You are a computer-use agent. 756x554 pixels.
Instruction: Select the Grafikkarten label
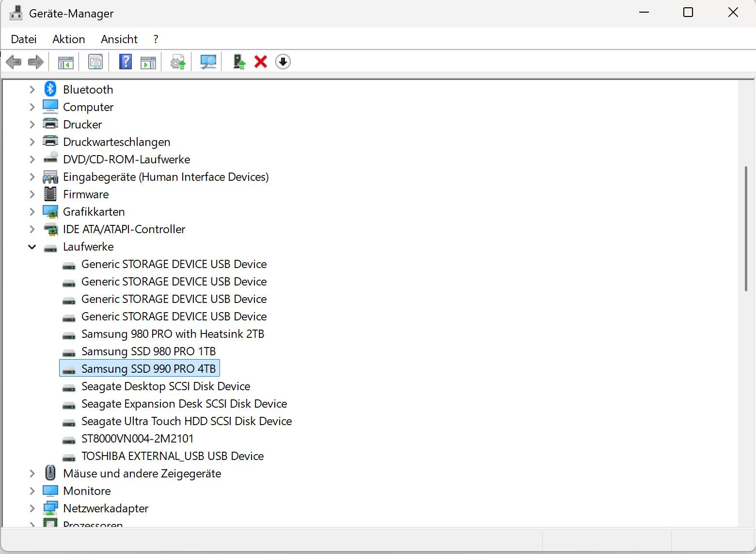pyautogui.click(x=94, y=212)
